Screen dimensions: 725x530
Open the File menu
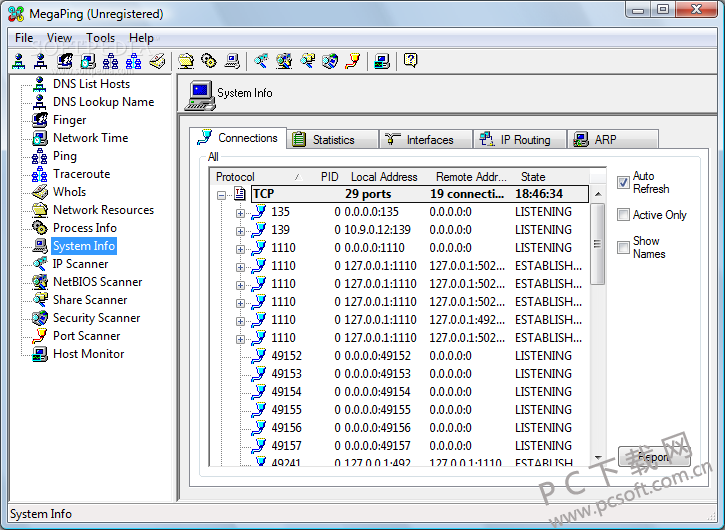click(x=24, y=38)
